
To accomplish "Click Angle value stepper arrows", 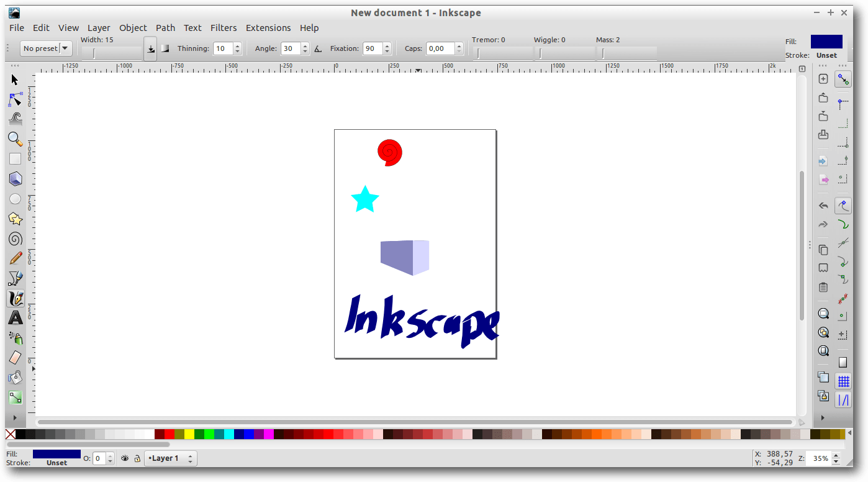I will pyautogui.click(x=305, y=48).
